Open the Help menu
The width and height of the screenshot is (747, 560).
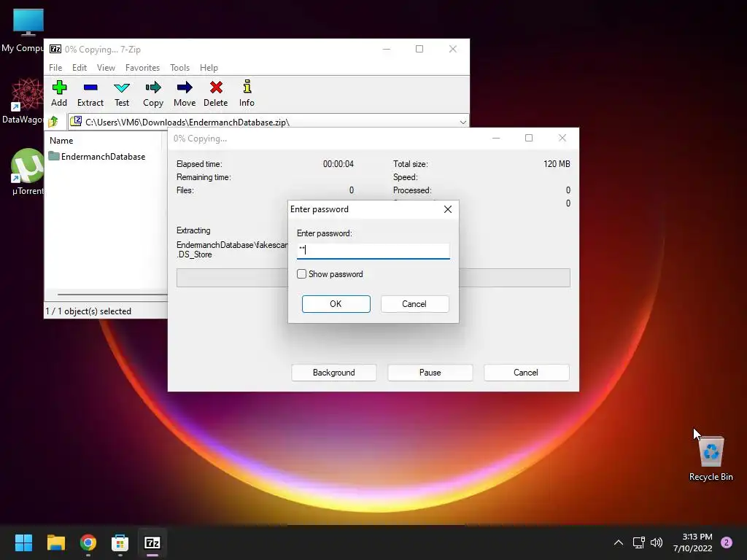(209, 68)
